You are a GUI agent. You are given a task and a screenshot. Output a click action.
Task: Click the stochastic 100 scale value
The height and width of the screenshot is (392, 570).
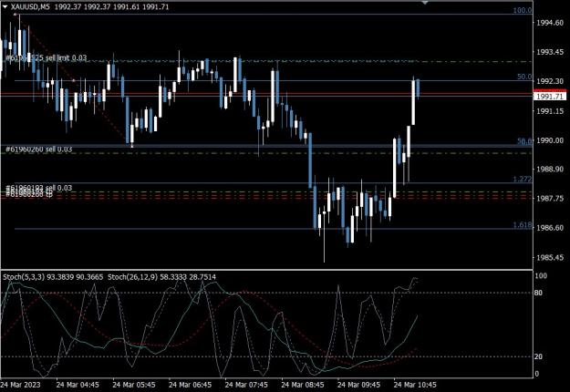coord(541,275)
